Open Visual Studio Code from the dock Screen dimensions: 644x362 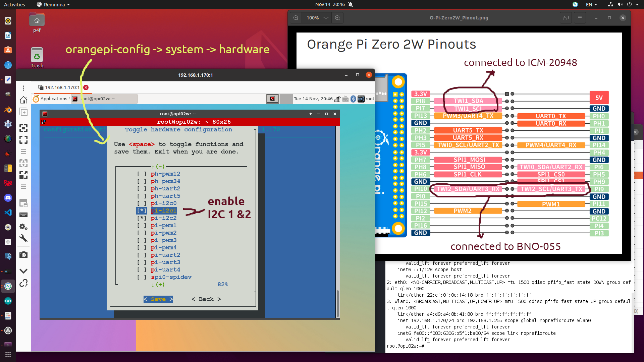click(x=8, y=213)
